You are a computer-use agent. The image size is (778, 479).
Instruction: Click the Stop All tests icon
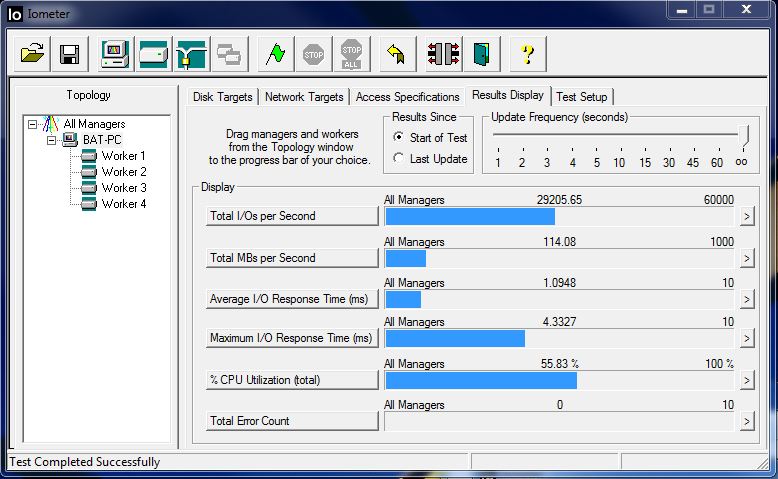click(351, 54)
